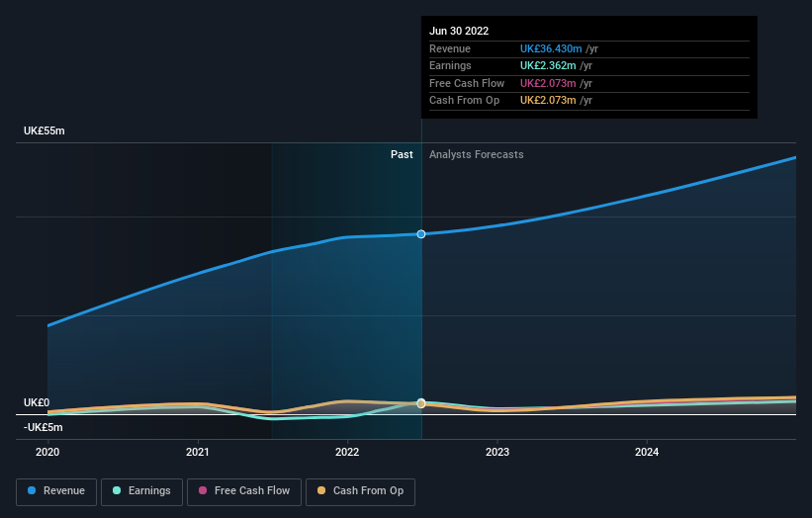
Task: Click the Free Cash Flow UK£2.073m value
Action: (548, 83)
